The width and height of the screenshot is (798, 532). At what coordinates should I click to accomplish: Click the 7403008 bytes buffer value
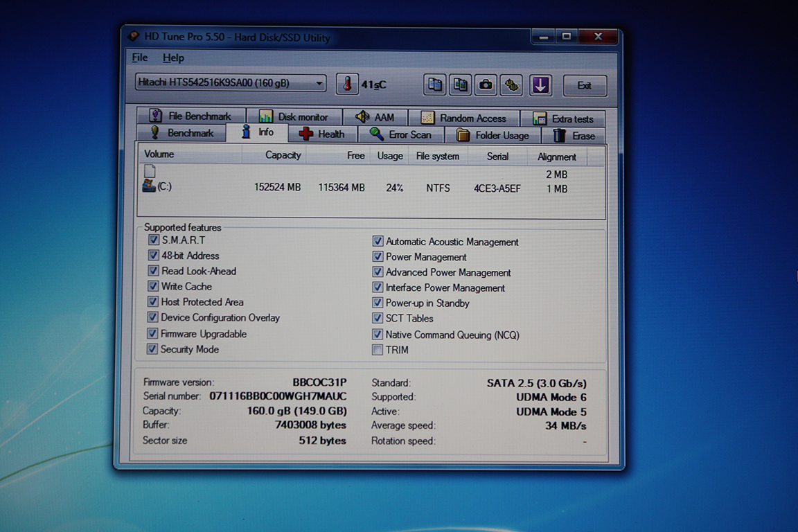310,425
